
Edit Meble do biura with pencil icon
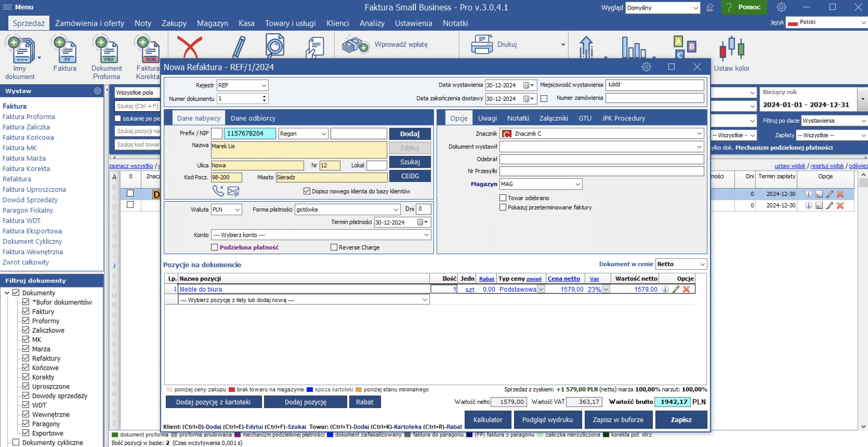676,289
